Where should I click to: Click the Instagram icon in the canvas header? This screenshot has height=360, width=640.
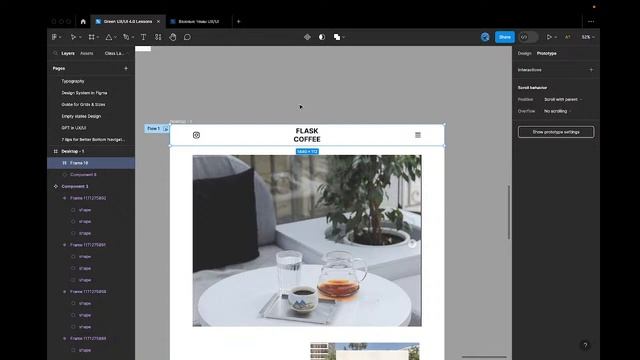(x=196, y=135)
